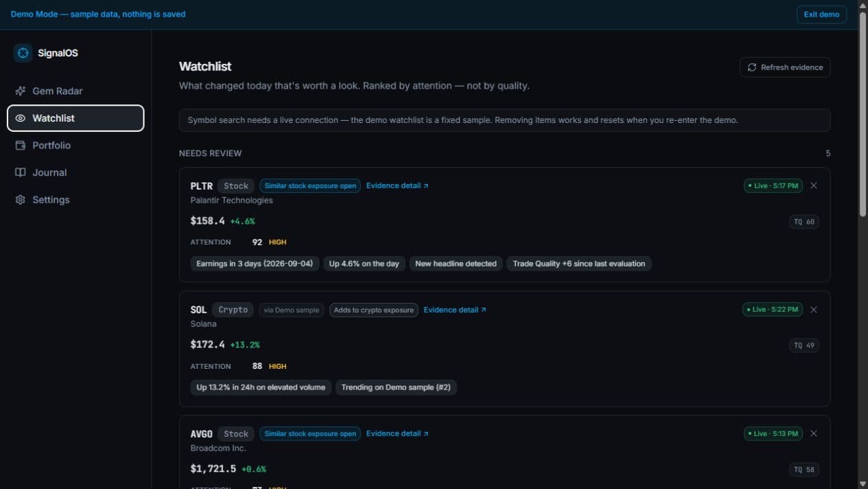Screen dimensions: 868x489
Task: Click the Demo Mode banner text
Action: click(98, 14)
